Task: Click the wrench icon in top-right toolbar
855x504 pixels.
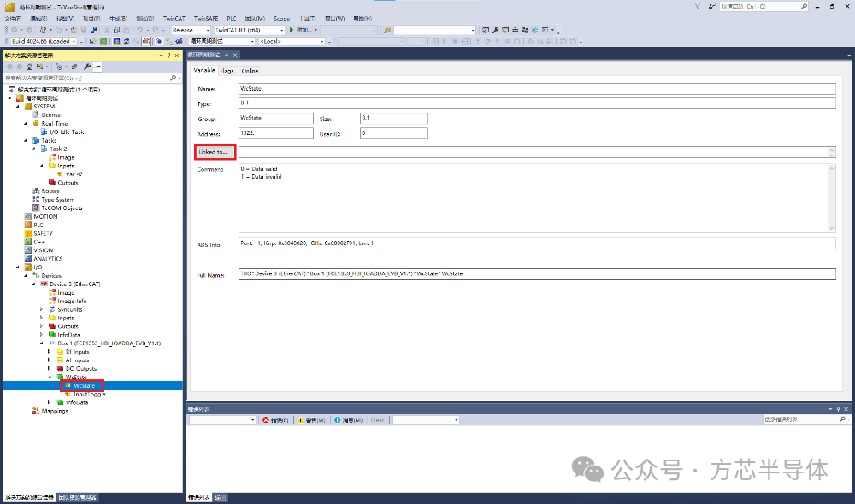Action: point(495,30)
